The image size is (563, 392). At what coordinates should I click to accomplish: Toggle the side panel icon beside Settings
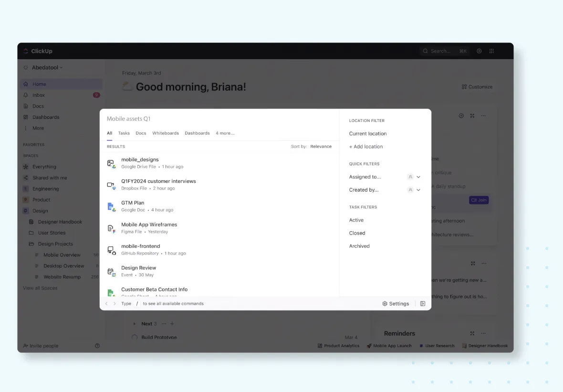423,304
